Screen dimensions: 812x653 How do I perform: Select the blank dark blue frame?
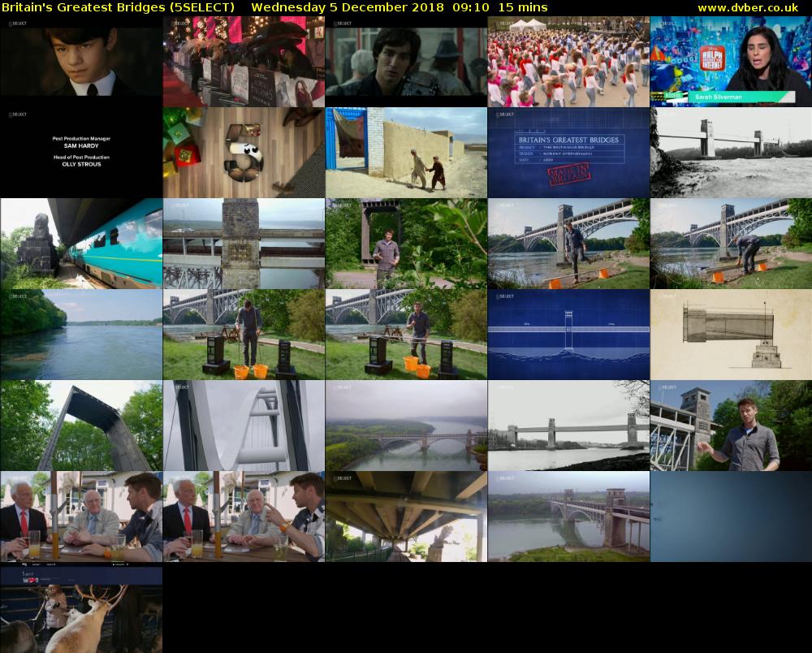coord(731,517)
